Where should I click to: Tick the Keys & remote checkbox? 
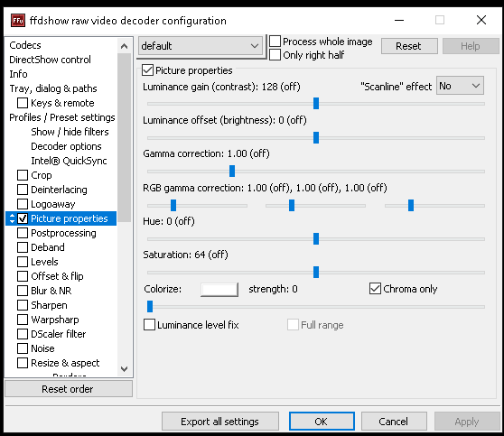coord(23,103)
